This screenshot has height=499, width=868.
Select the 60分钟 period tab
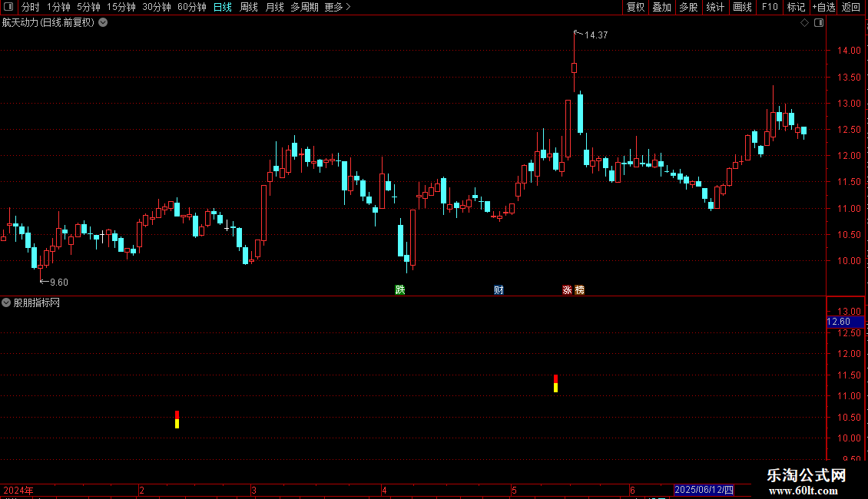click(x=192, y=7)
